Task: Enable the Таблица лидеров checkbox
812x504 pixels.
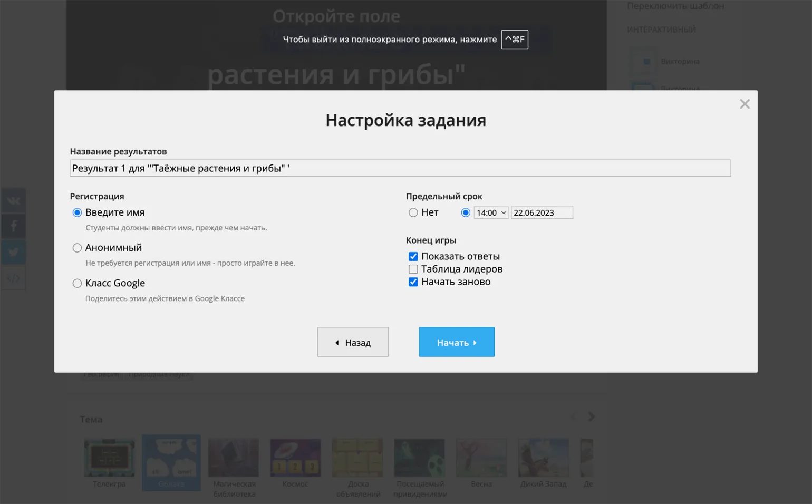Action: pos(413,269)
